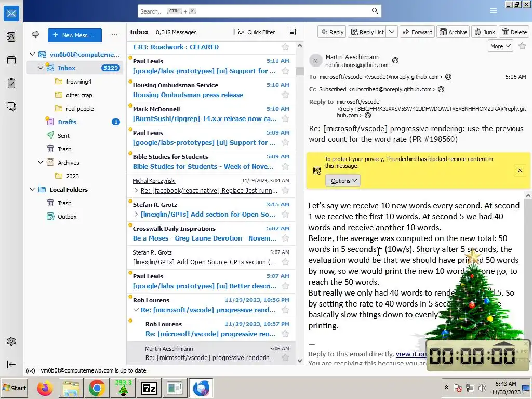532x399 pixels.
Task: Open the Tasks space icon
Action: [x=11, y=84]
